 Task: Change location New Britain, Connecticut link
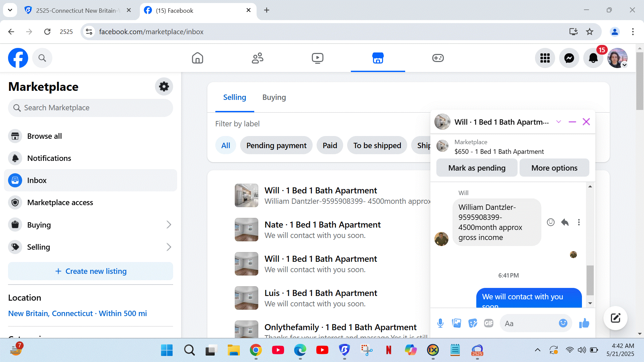[x=77, y=313]
